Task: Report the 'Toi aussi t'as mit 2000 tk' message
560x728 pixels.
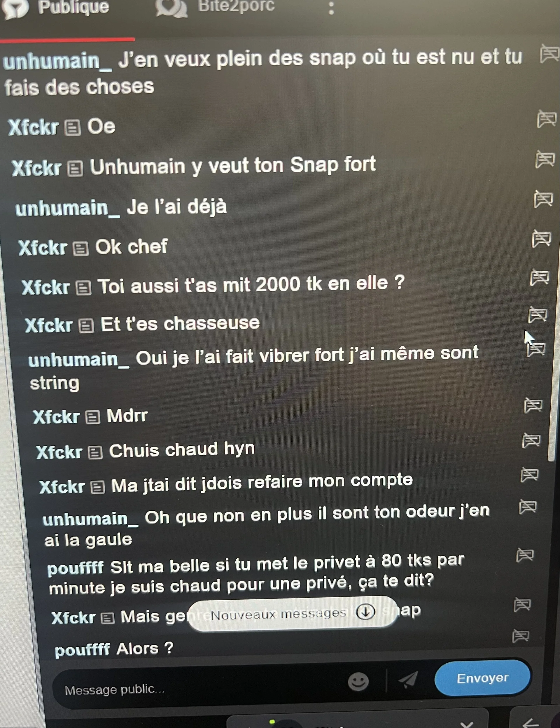Action: [540, 277]
